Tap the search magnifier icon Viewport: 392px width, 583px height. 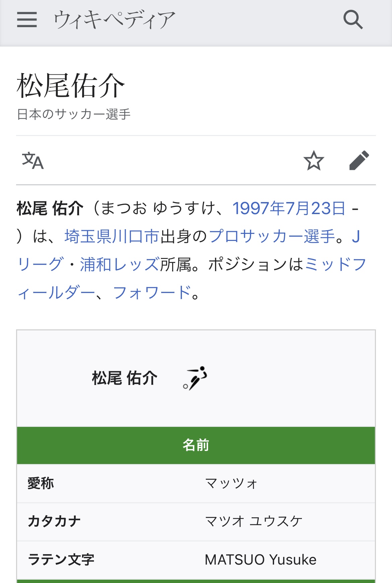353,19
